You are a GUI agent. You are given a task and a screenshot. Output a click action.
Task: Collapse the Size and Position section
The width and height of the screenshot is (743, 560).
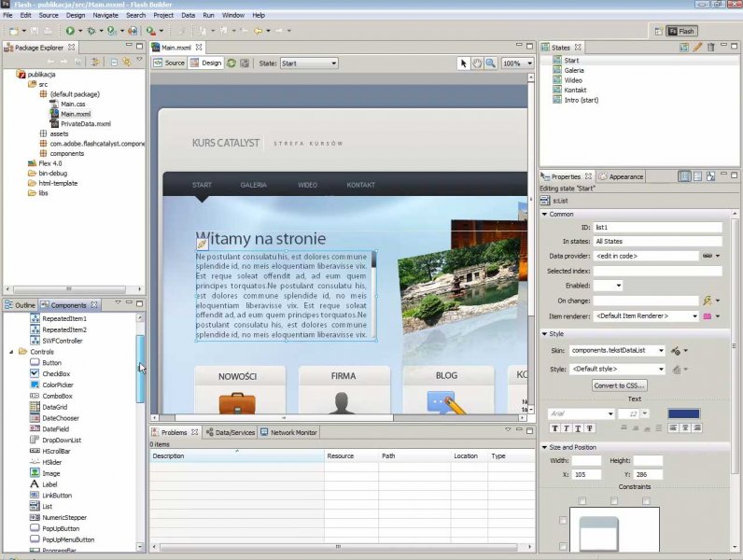[x=544, y=447]
